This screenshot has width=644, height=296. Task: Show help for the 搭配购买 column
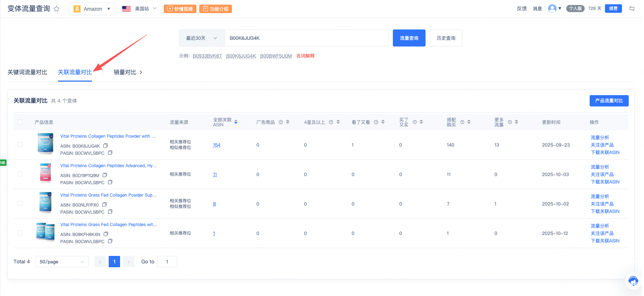(462, 122)
